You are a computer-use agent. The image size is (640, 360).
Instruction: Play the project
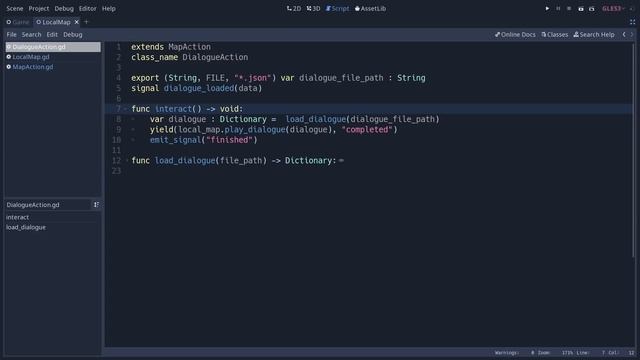(x=547, y=9)
